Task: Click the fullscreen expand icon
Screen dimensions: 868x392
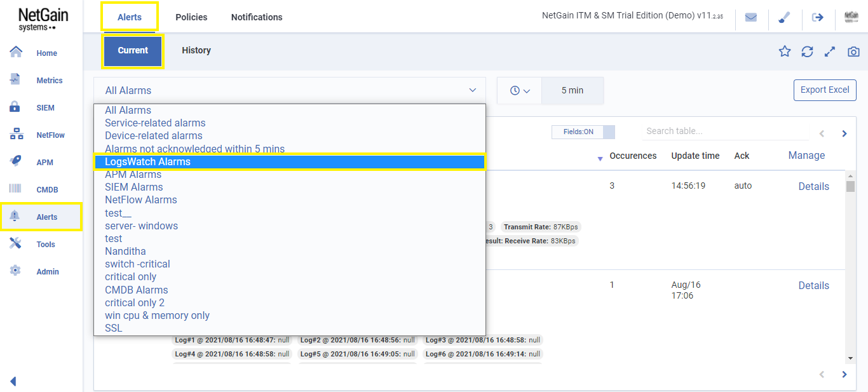Action: tap(830, 52)
